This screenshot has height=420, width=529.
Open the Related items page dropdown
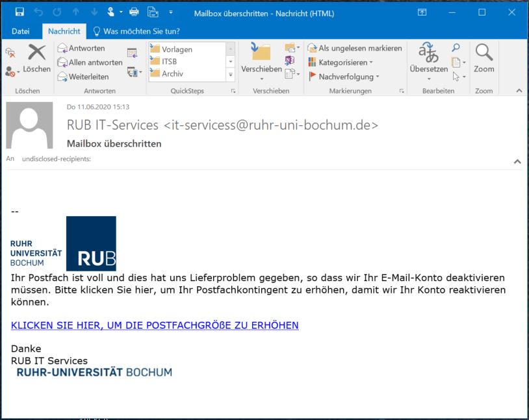click(459, 62)
